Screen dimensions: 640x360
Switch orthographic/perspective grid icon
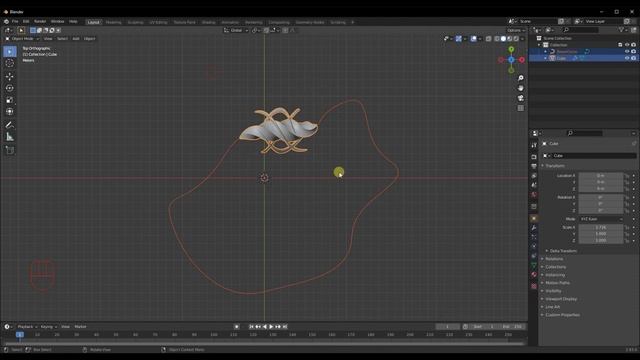[x=520, y=108]
